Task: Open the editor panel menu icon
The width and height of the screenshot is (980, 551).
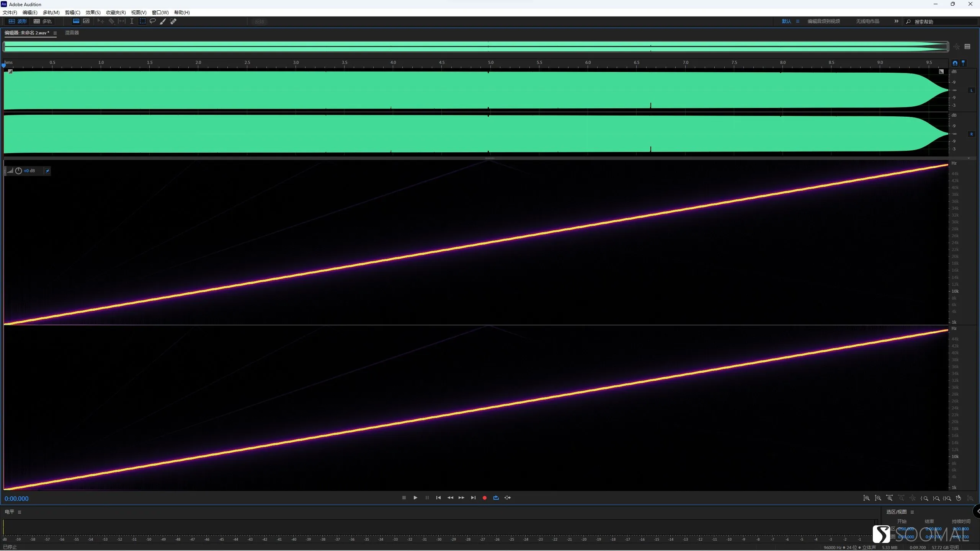Action: click(x=55, y=33)
